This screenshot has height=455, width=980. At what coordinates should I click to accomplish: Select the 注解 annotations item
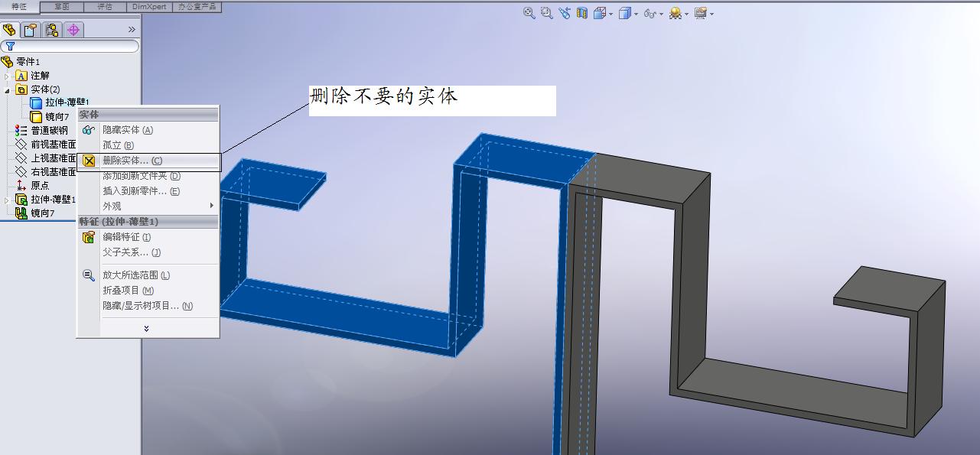point(40,76)
